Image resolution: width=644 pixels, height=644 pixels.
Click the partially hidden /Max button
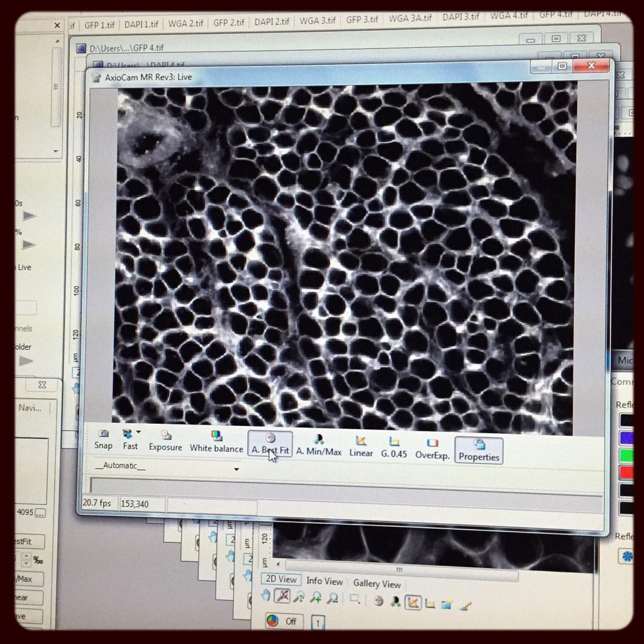pyautogui.click(x=29, y=579)
